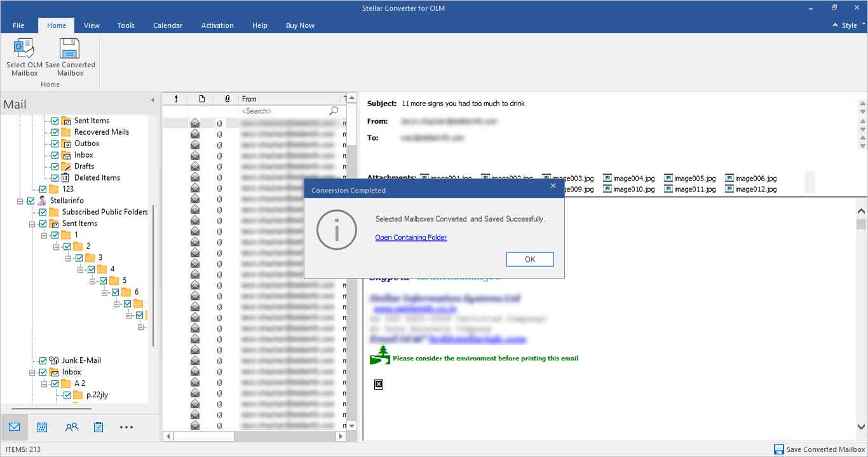Click the From column header
Image resolution: width=868 pixels, height=457 pixels.
(x=290, y=99)
